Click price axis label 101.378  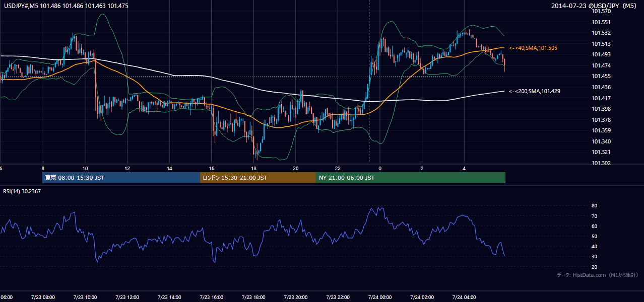601,120
